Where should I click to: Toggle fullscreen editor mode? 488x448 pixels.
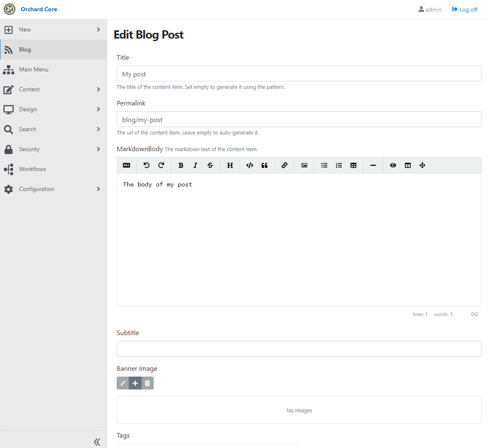click(422, 165)
